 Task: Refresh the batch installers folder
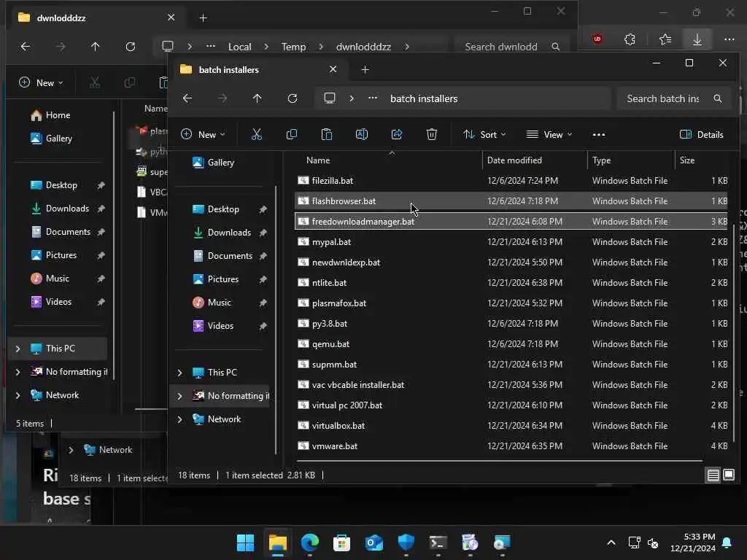coord(293,98)
